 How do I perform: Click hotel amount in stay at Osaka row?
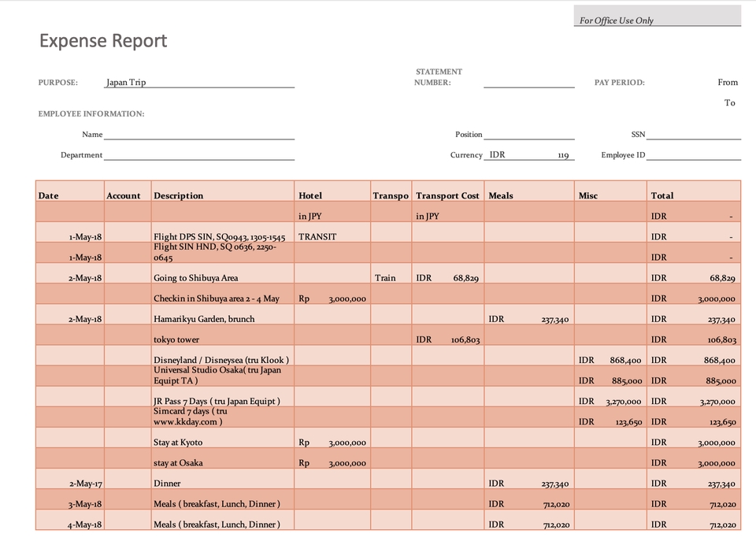tap(332, 458)
